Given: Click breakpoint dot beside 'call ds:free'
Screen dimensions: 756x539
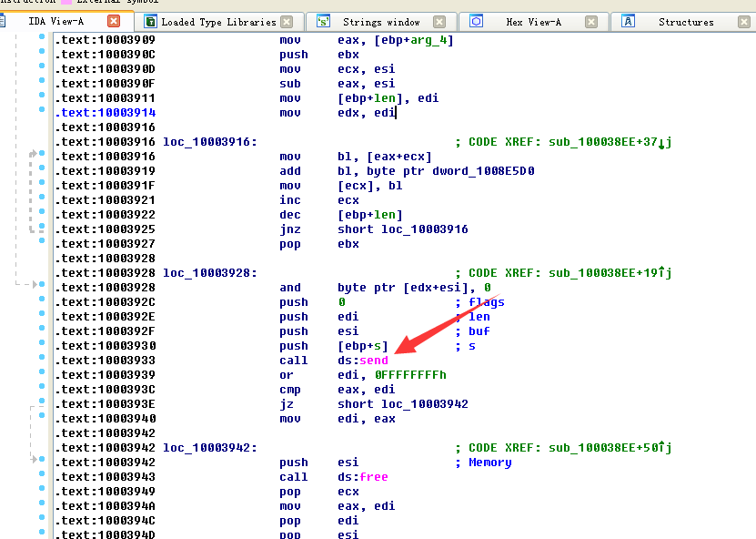Looking at the screenshot, I should (x=42, y=473).
